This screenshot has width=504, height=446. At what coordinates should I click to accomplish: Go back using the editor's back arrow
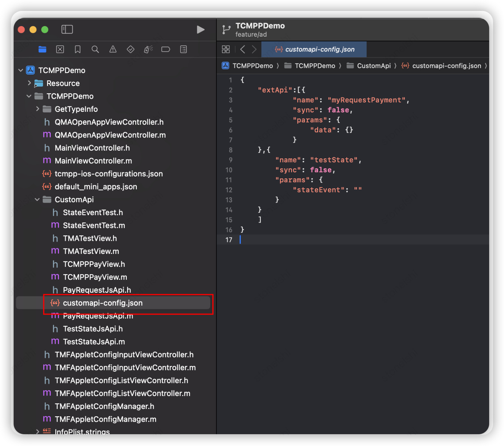(243, 49)
